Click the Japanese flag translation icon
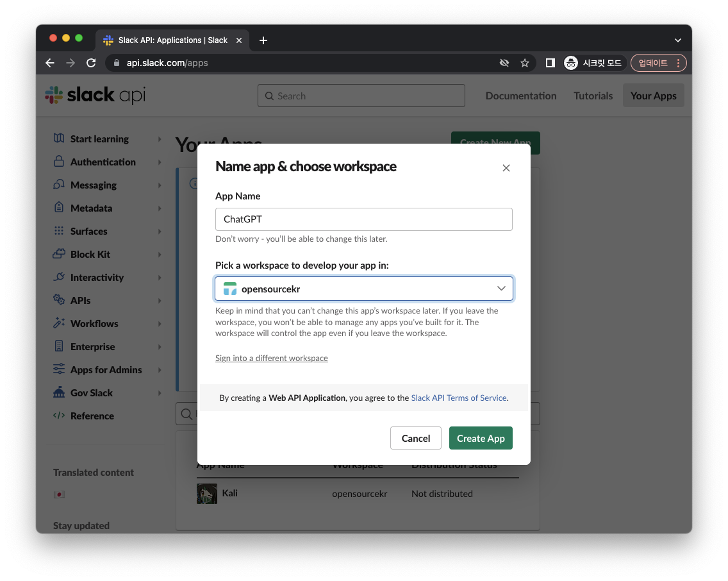The width and height of the screenshot is (728, 581). 59,494
